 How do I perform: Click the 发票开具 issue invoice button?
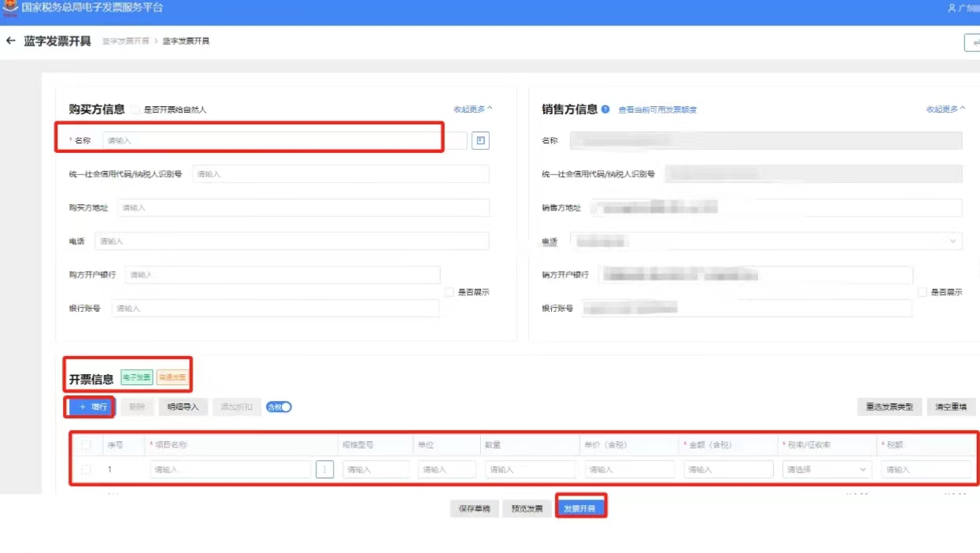(581, 507)
